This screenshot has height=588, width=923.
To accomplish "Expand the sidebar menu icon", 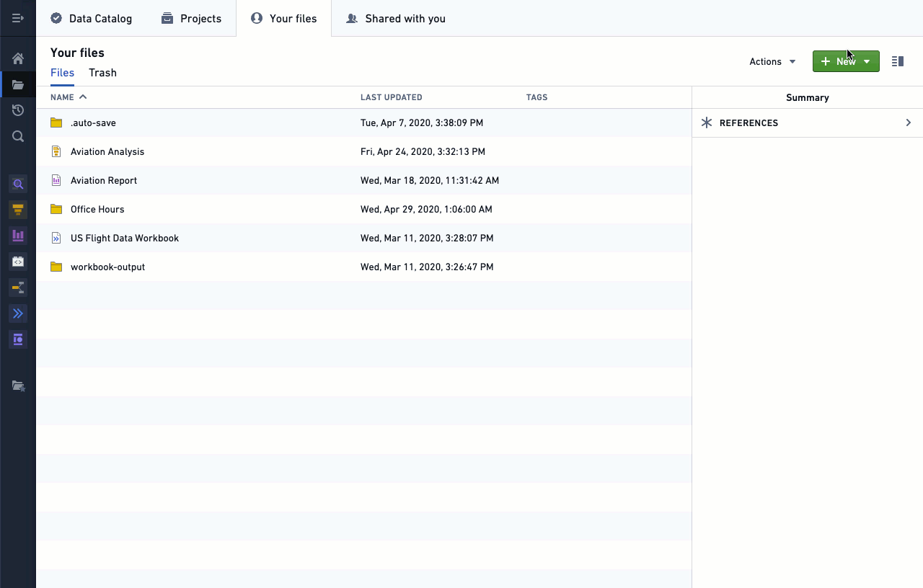I will pos(18,18).
